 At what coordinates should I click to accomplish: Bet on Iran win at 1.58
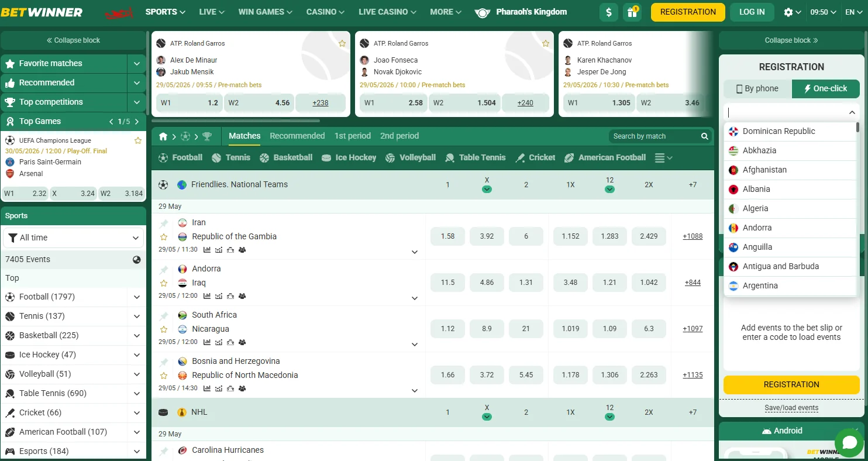pos(447,236)
